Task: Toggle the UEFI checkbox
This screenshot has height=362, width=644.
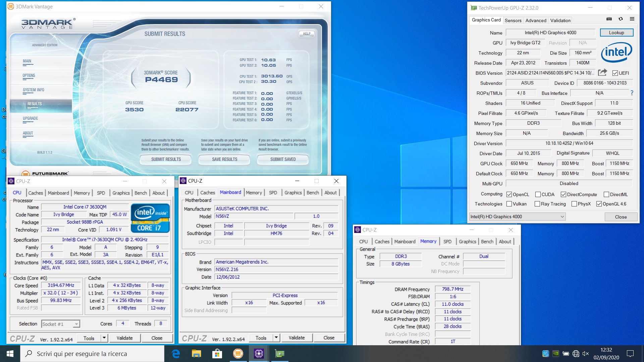Action: point(615,73)
